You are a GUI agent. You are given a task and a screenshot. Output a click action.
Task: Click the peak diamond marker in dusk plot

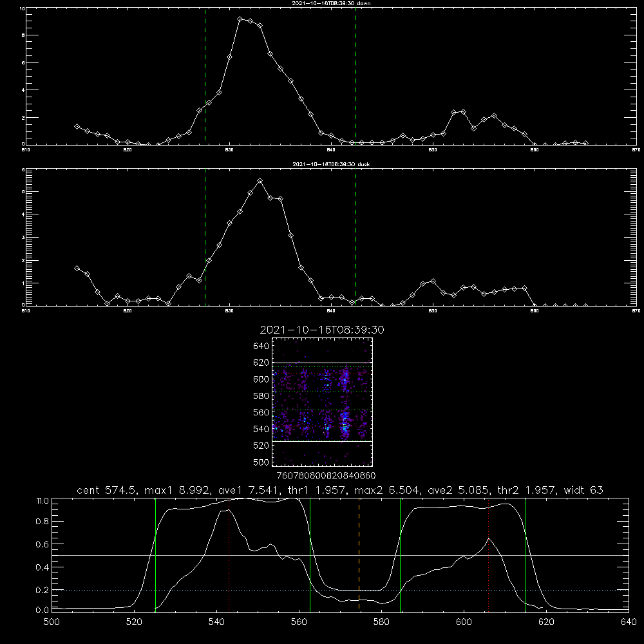(260, 181)
